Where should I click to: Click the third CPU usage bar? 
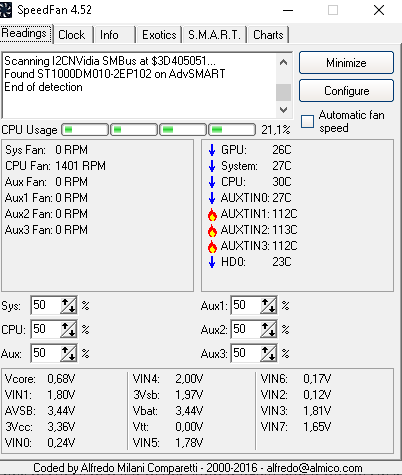[x=183, y=130]
